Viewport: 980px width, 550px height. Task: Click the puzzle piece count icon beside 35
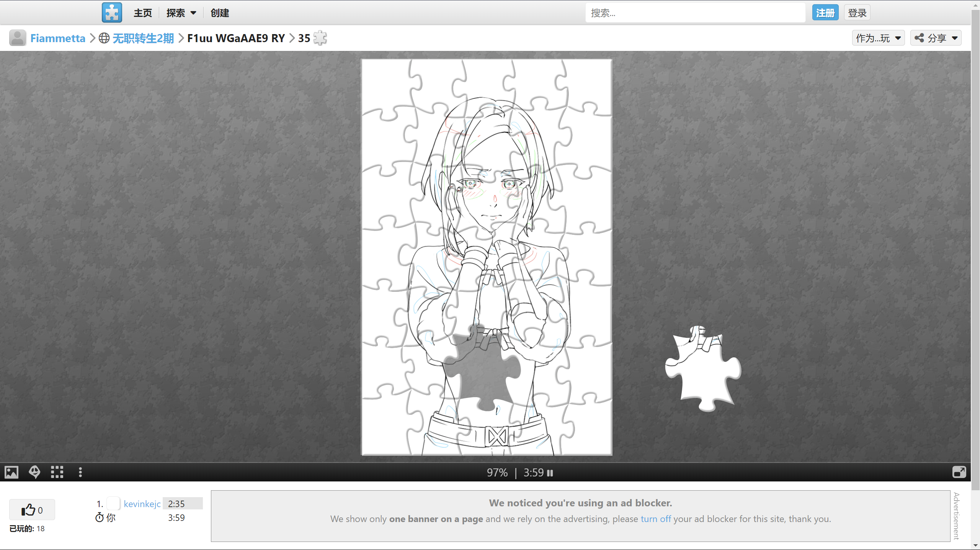tap(320, 38)
